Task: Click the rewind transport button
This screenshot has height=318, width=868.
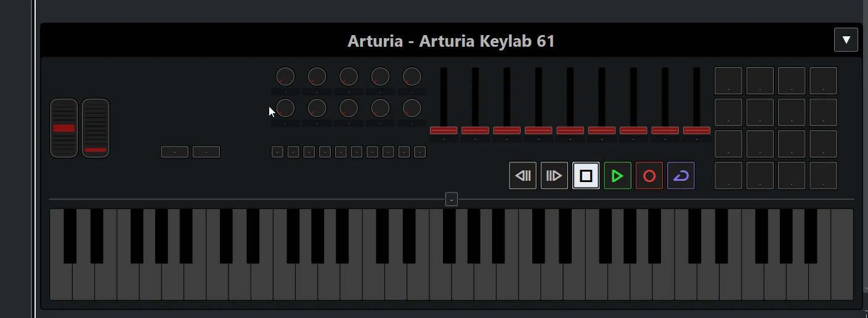Action: pos(522,176)
